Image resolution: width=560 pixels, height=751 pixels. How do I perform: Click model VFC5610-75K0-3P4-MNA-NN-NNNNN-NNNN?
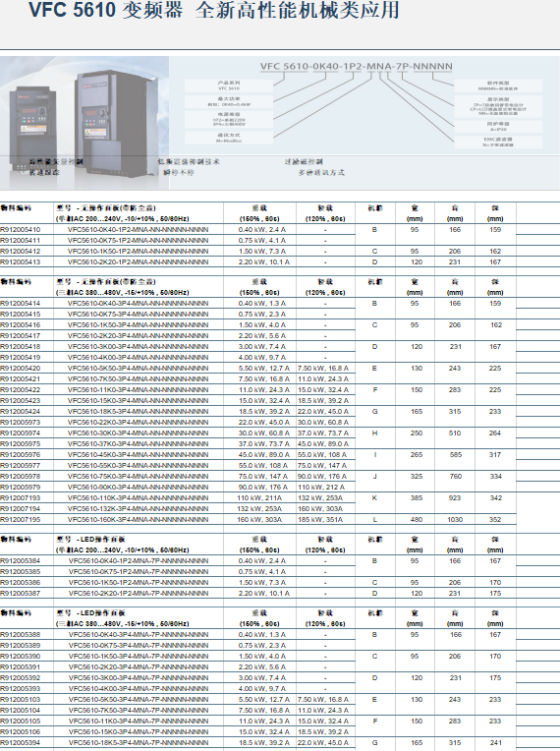[138, 477]
